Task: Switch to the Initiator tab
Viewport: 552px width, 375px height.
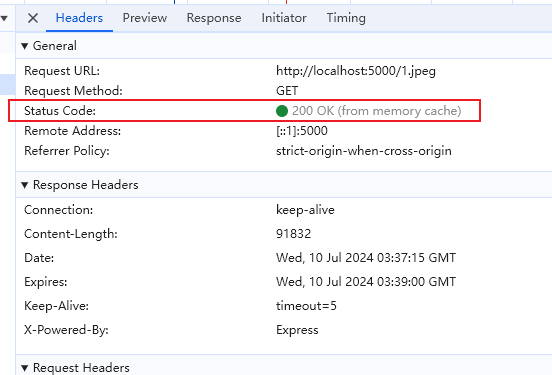Action: pyautogui.click(x=284, y=18)
